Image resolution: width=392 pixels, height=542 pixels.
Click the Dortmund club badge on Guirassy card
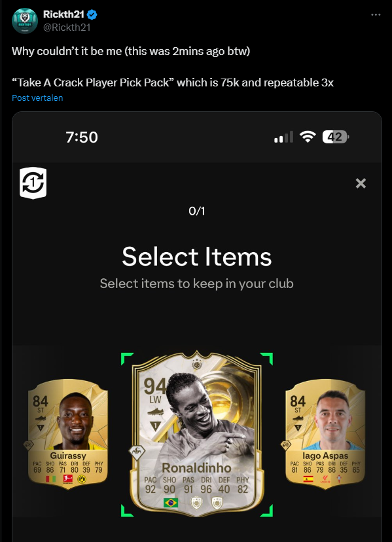[x=82, y=479]
